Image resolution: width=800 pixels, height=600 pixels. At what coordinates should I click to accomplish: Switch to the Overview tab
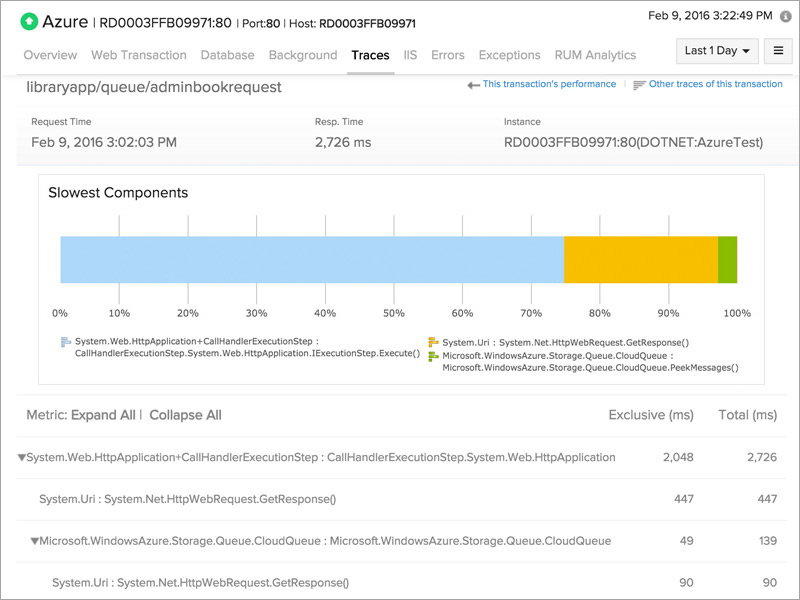[x=50, y=55]
